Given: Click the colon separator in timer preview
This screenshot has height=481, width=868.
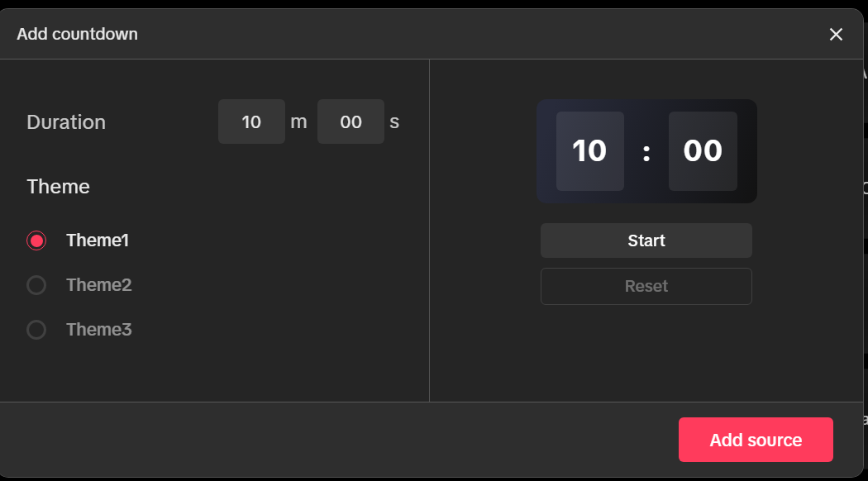Looking at the screenshot, I should pos(646,152).
